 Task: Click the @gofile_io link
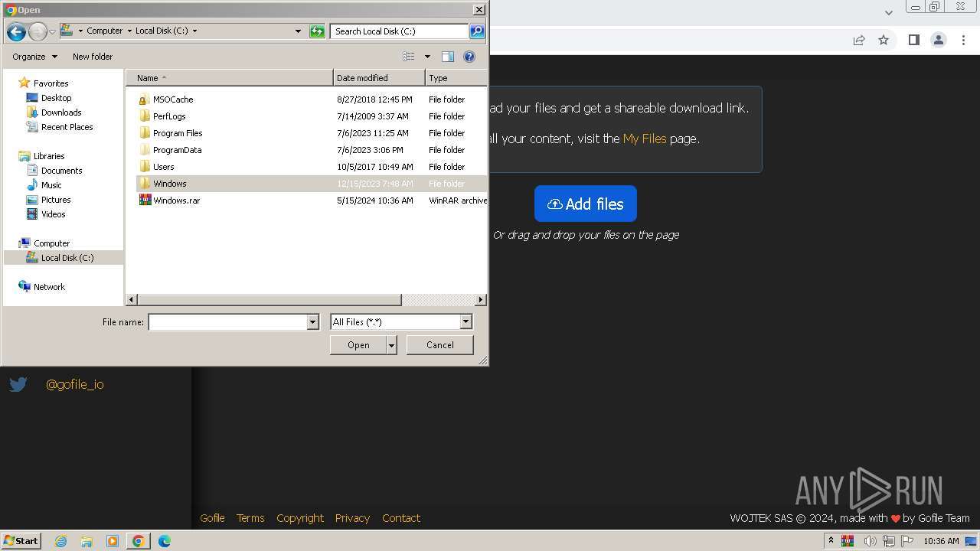pyautogui.click(x=75, y=384)
